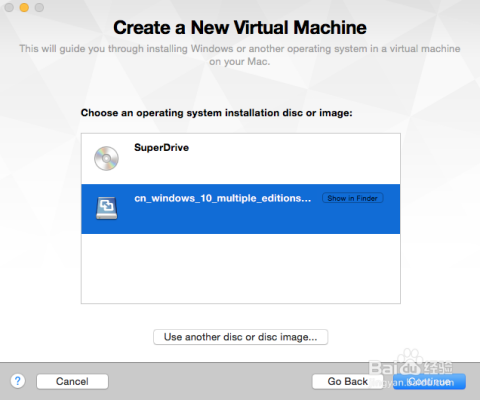Click Show in Finder button

[353, 198]
